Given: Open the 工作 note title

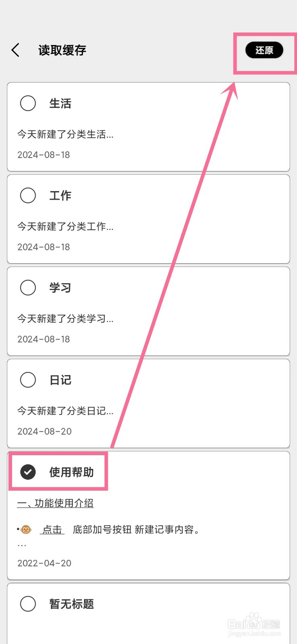Looking at the screenshot, I should [60, 196].
